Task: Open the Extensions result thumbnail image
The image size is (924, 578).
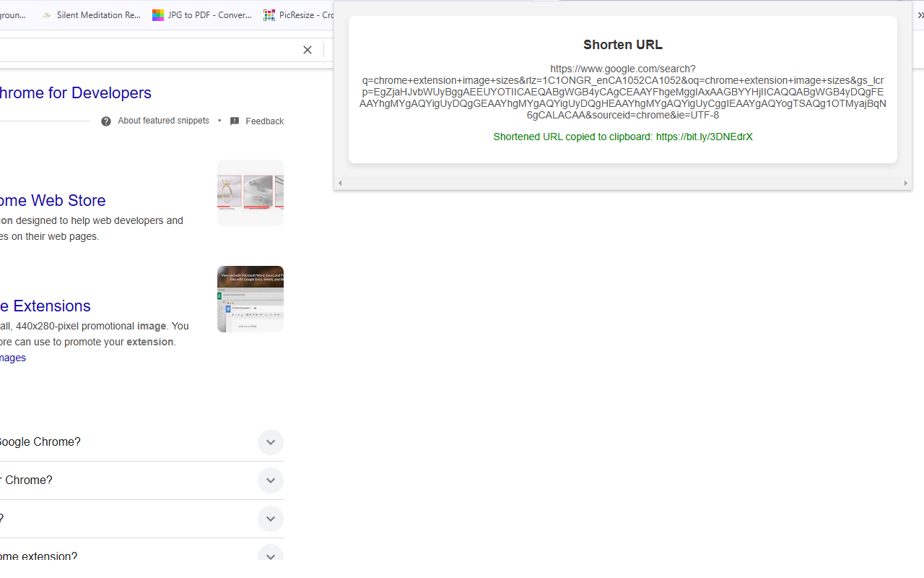Action: coord(250,299)
